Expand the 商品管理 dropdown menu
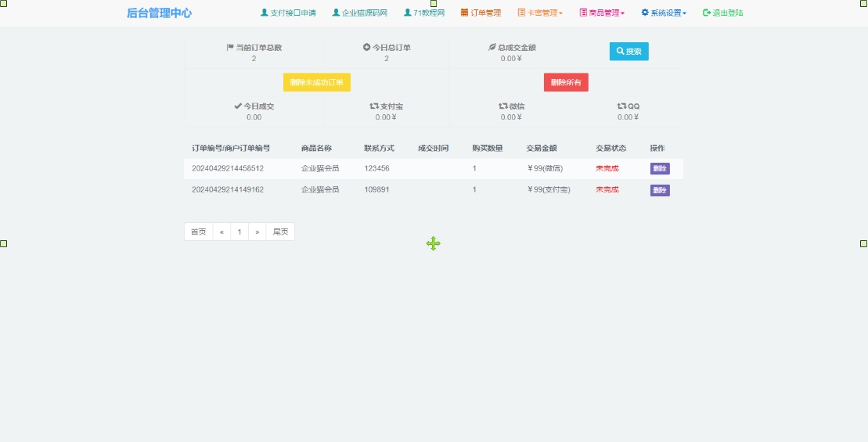Screen dimensions: 868x442 602,13
